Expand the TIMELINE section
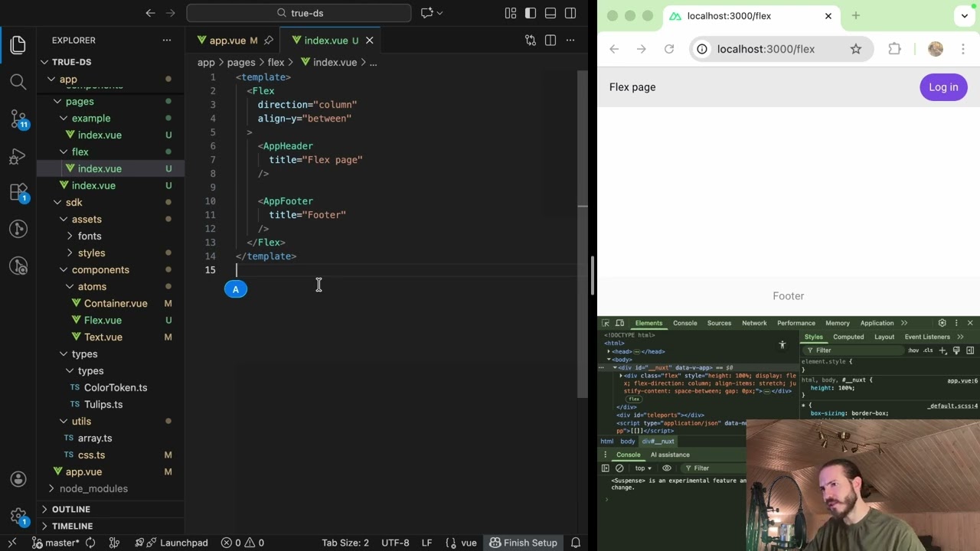The width and height of the screenshot is (980, 551). 110,526
